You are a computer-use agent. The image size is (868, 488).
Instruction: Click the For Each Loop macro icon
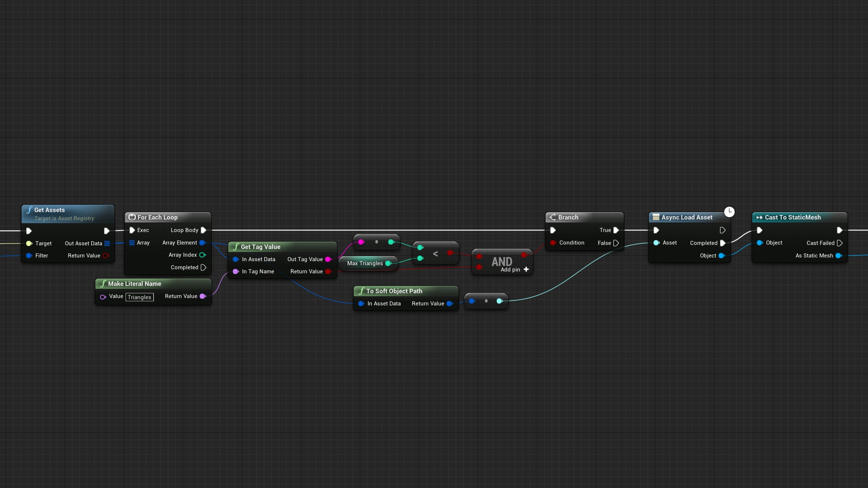tap(132, 217)
